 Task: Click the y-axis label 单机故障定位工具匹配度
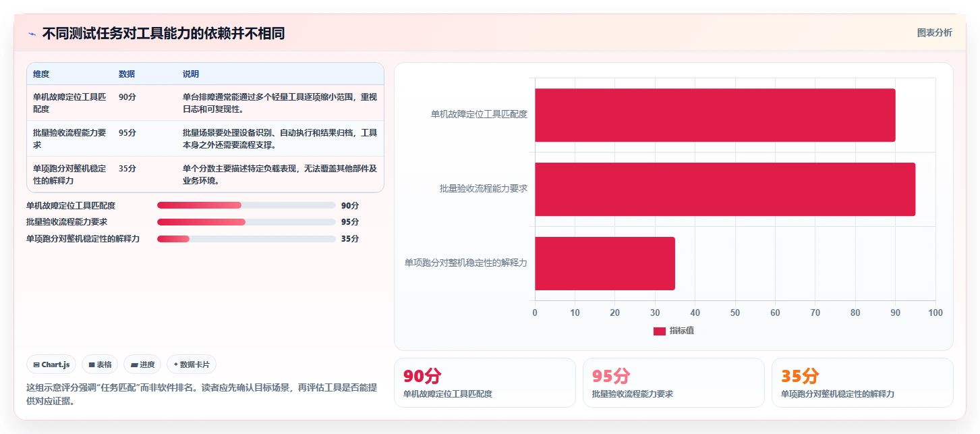tap(480, 115)
